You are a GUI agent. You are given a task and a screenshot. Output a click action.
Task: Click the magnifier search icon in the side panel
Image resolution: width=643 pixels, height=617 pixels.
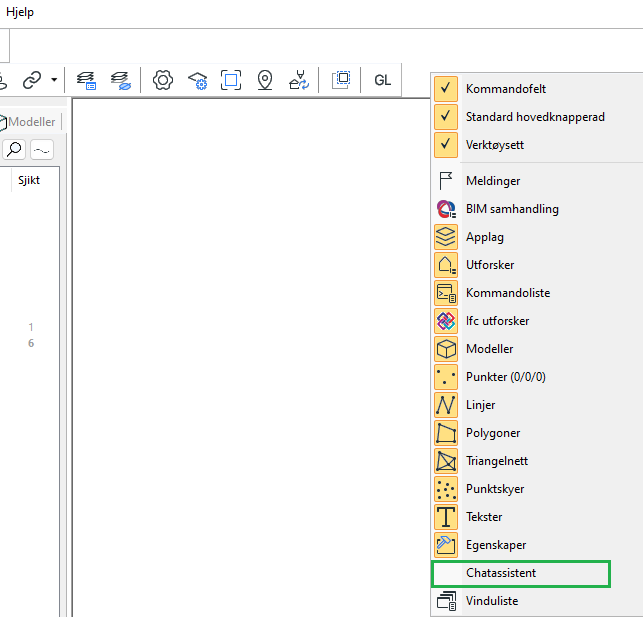[15, 149]
